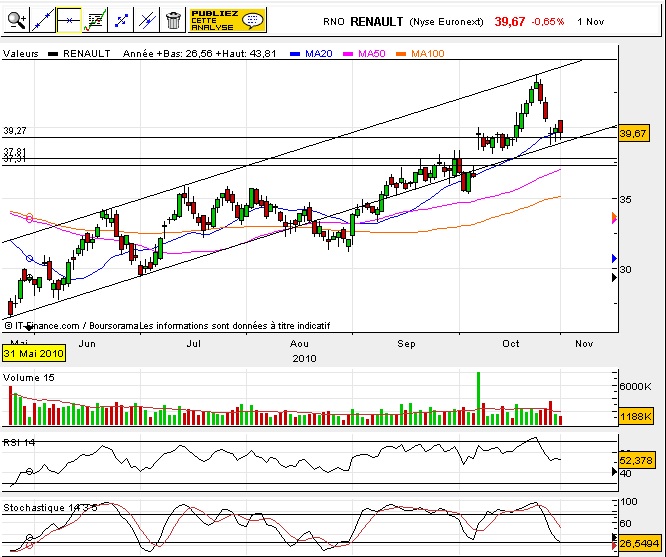Click the Volume 15 panel title

[28, 378]
